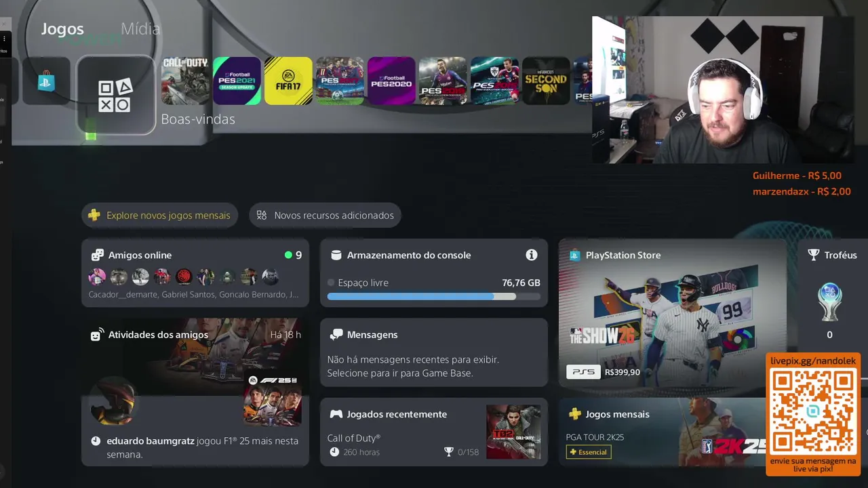Click Guilherme - R$ 5,00 donation text
This screenshot has height=488, width=868.
pos(797,176)
